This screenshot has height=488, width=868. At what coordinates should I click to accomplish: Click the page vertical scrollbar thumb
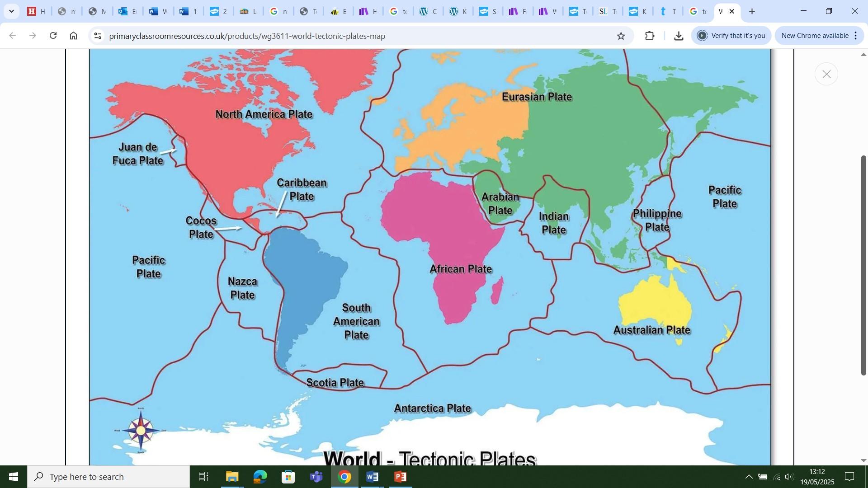pyautogui.click(x=863, y=265)
